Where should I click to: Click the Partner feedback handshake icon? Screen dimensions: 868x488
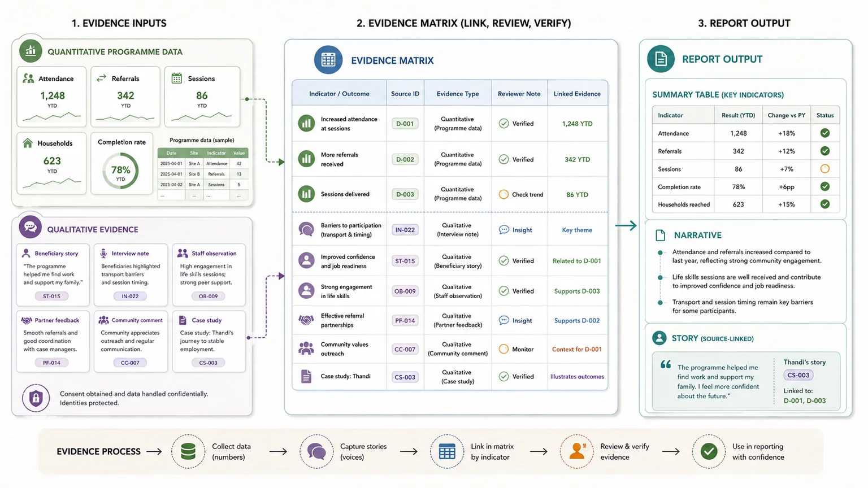click(27, 320)
